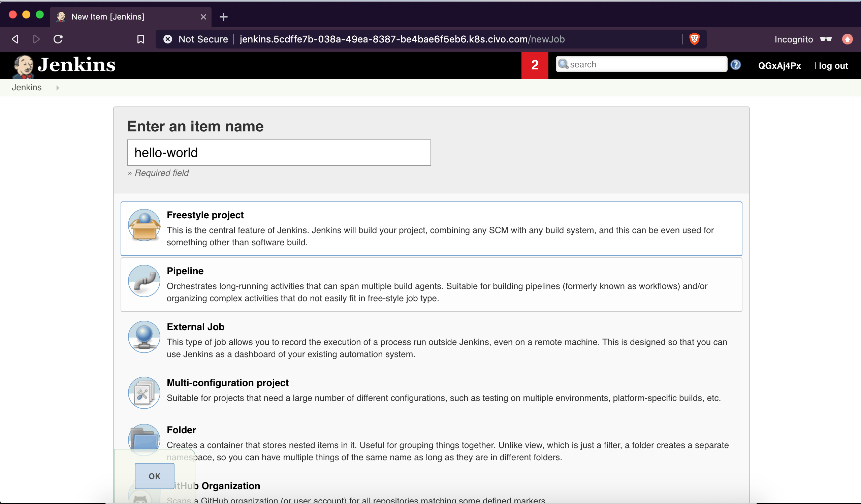Select the Pipeline pipe icon
The height and width of the screenshot is (504, 861).
click(x=144, y=281)
